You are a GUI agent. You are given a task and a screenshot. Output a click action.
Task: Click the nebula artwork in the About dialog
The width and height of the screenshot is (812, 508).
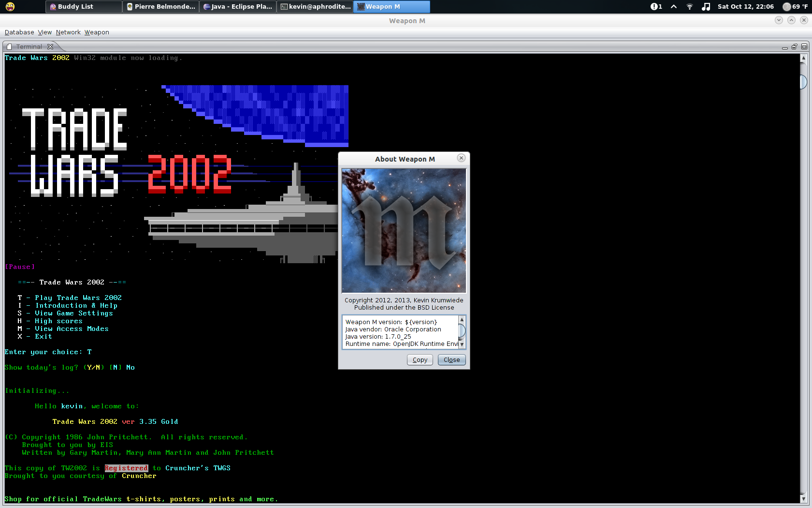click(404, 231)
